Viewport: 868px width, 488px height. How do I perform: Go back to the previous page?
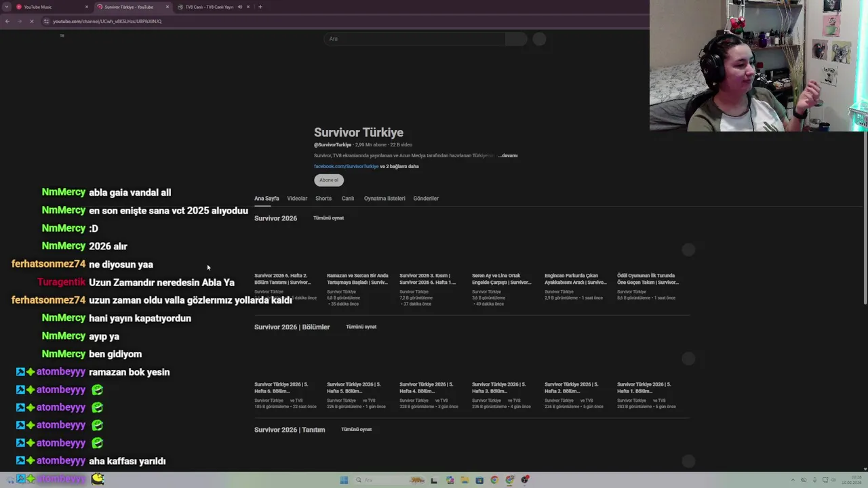point(7,21)
